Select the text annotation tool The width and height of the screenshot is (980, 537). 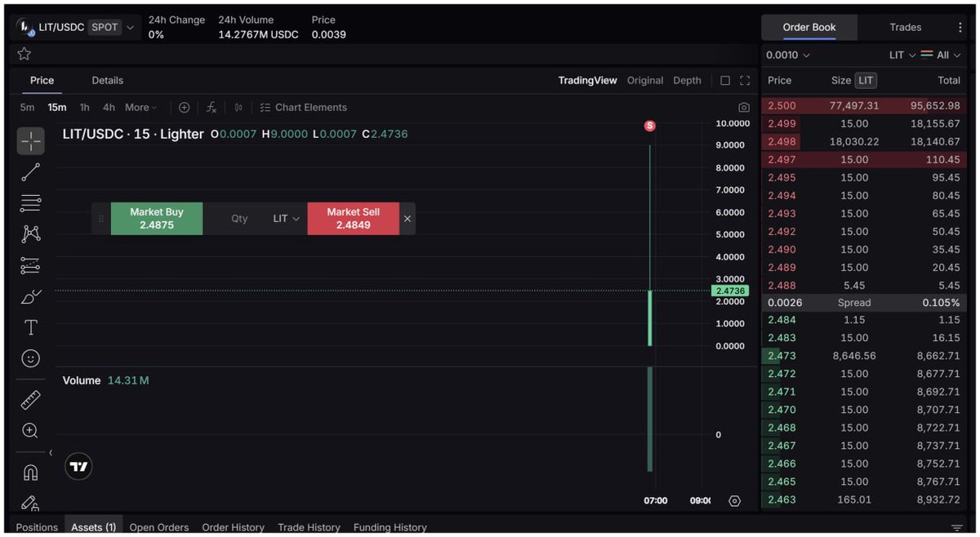[31, 327]
